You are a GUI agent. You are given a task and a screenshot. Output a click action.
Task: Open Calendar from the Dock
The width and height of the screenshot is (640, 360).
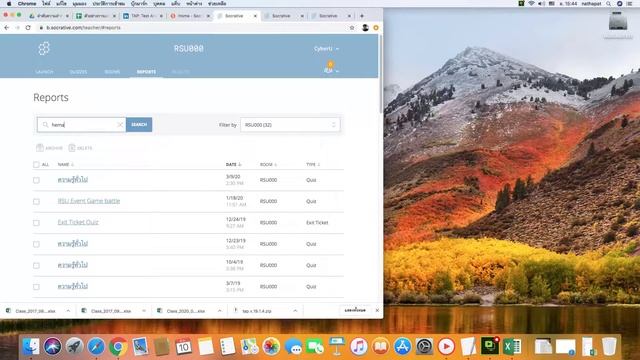pyautogui.click(x=183, y=347)
